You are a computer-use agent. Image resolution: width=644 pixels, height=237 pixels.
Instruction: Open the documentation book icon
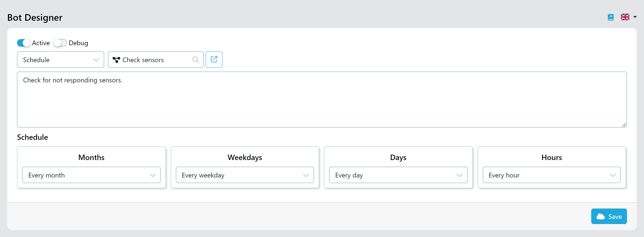pyautogui.click(x=611, y=17)
